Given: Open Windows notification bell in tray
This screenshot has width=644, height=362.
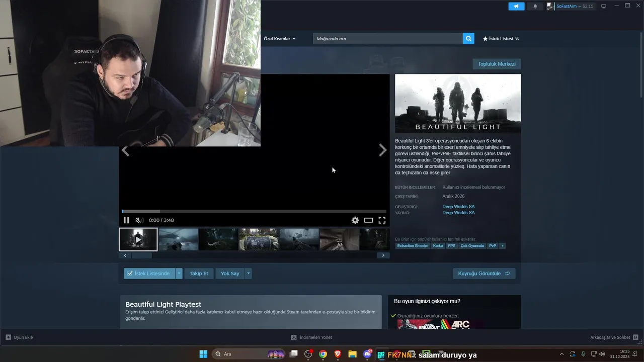Looking at the screenshot, I should click(x=636, y=354).
